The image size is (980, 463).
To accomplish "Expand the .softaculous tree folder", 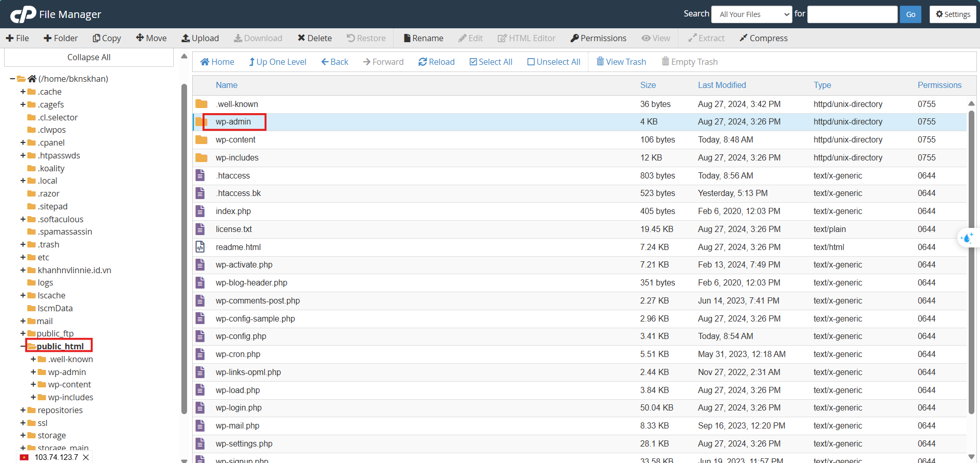I will [23, 219].
